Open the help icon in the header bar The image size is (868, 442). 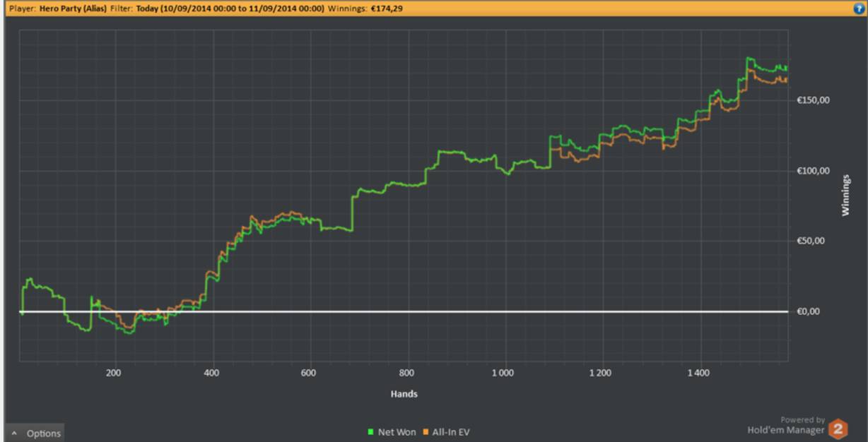coord(860,8)
